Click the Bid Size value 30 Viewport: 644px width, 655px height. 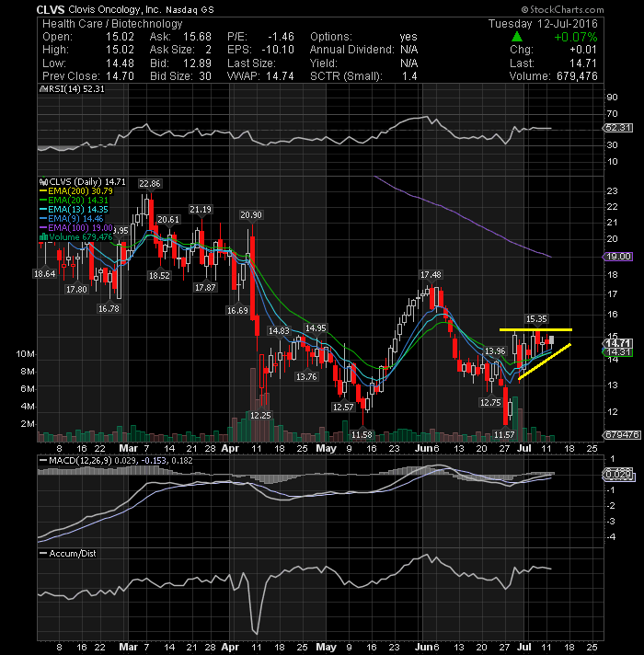205,76
